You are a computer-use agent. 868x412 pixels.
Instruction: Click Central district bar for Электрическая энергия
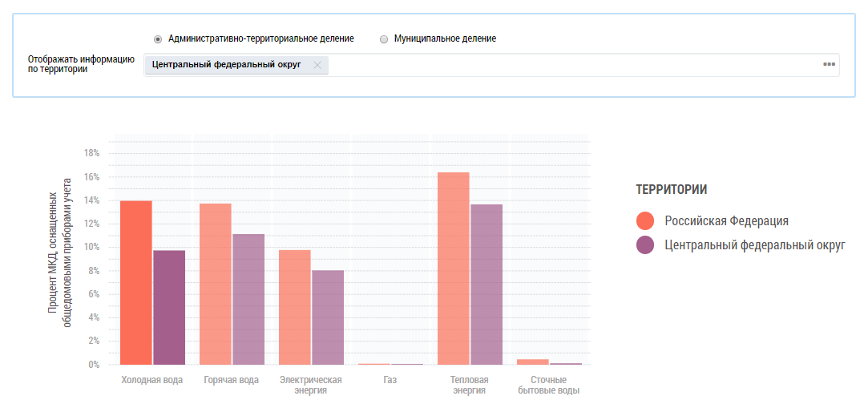click(327, 317)
